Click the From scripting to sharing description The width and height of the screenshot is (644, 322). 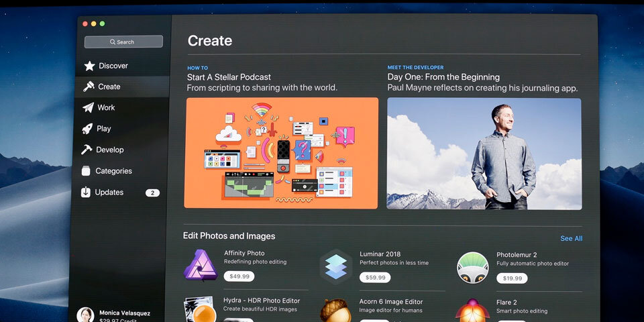point(262,88)
